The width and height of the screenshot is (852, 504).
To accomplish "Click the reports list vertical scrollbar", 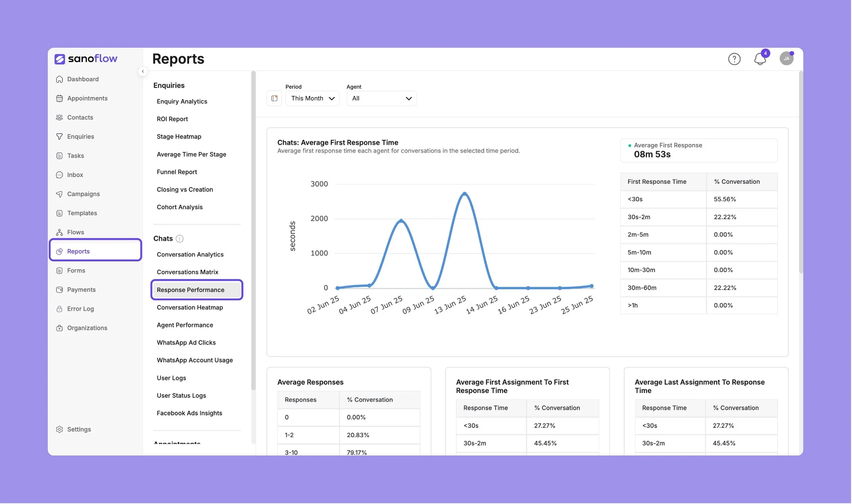I will point(253,231).
